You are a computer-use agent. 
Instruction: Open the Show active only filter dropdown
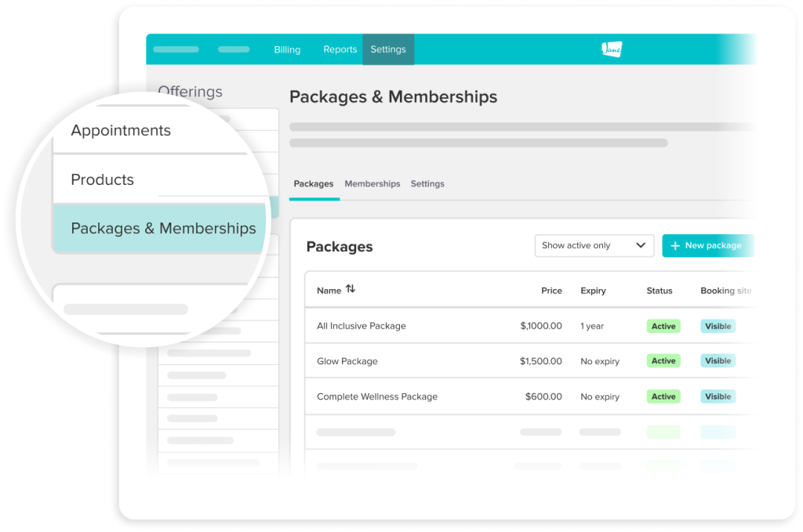594,245
